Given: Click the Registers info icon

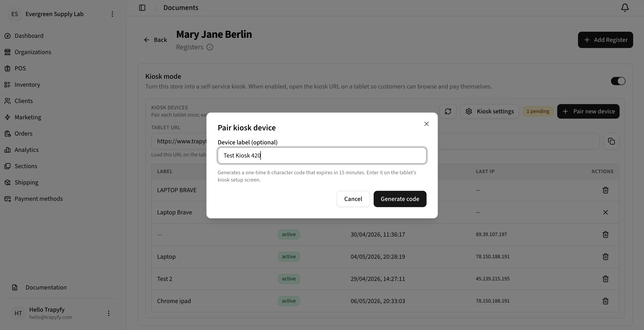Looking at the screenshot, I should [210, 47].
